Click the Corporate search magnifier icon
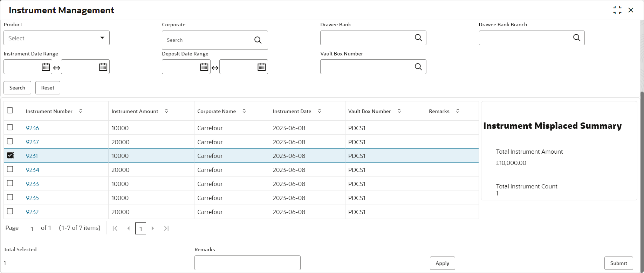The height and width of the screenshot is (273, 644). pyautogui.click(x=258, y=40)
